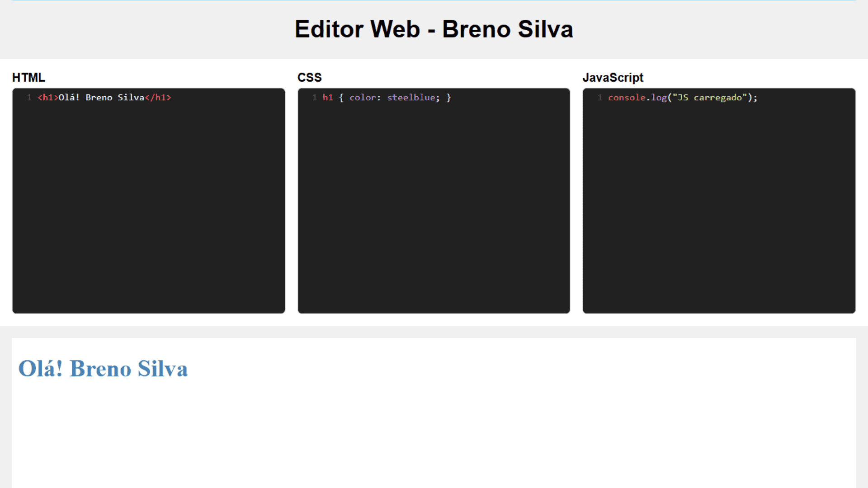Click the CSS editor label

310,78
